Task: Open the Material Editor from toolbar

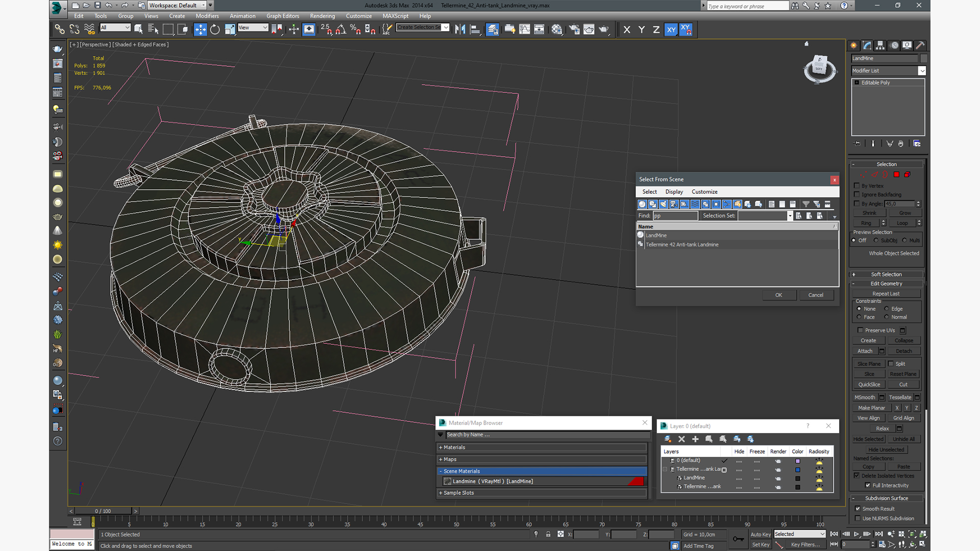Action: (x=557, y=30)
